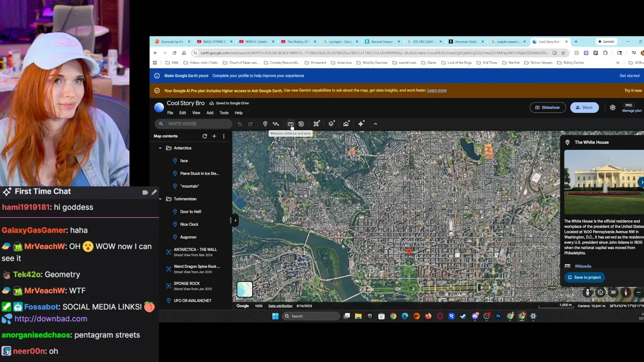Go back in Chrome browser
Viewport: 644px width, 362px height.
pyautogui.click(x=155, y=53)
